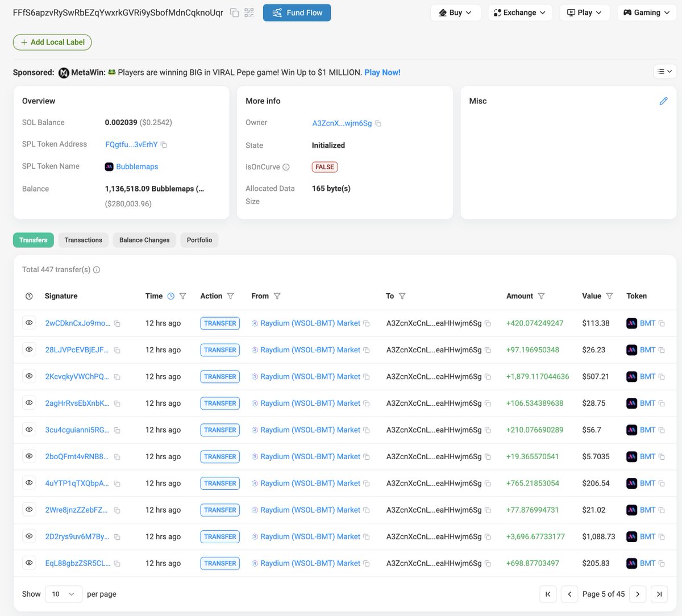Open the Gaming dropdown
Viewport: 682px width, 616px height.
[647, 13]
